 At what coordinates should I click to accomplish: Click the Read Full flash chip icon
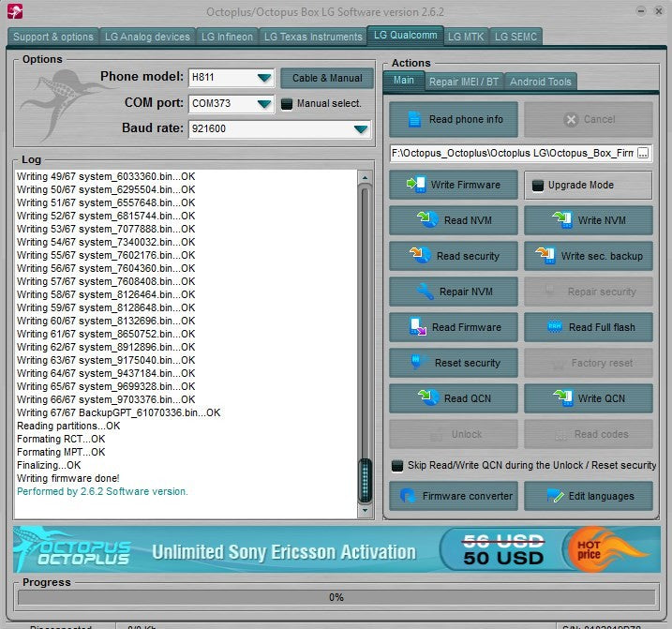coord(554,327)
